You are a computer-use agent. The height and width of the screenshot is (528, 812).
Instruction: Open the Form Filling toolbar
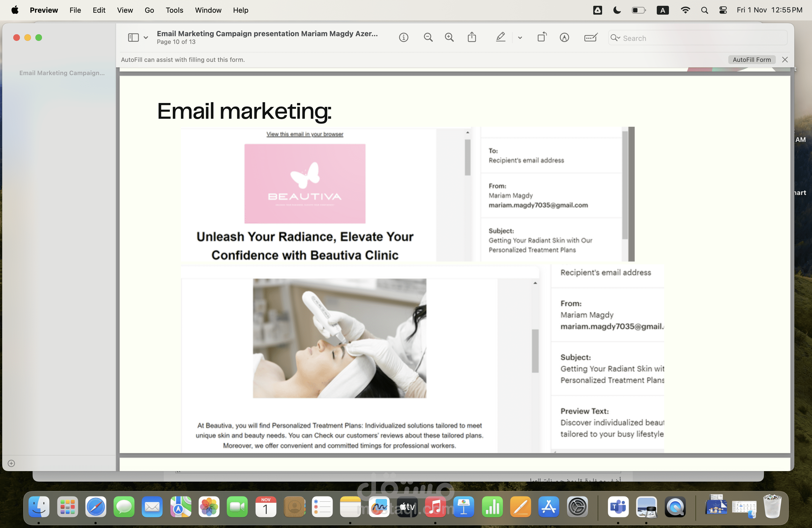[x=590, y=38]
